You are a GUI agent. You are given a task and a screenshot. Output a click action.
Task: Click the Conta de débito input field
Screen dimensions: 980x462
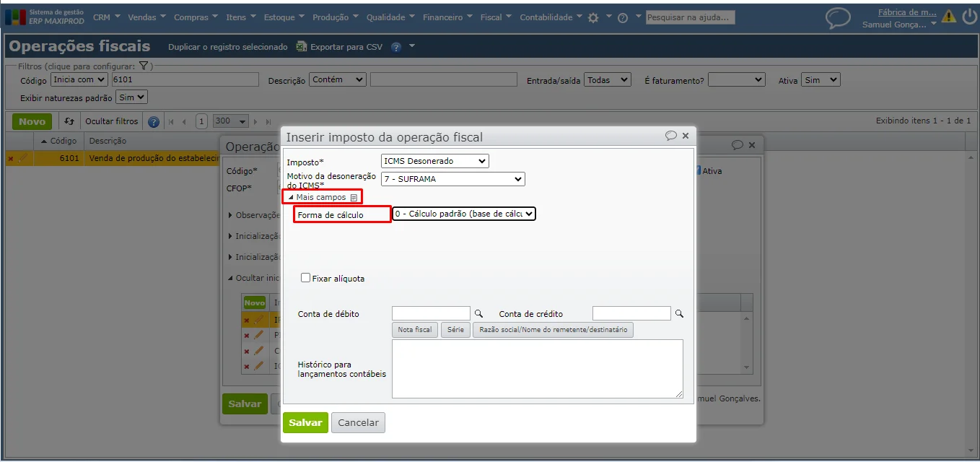[431, 313]
